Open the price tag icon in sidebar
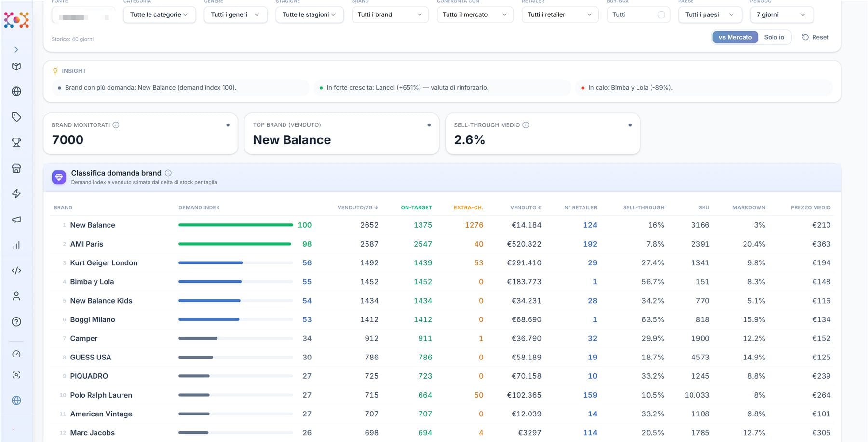The height and width of the screenshot is (442, 868). (x=16, y=117)
